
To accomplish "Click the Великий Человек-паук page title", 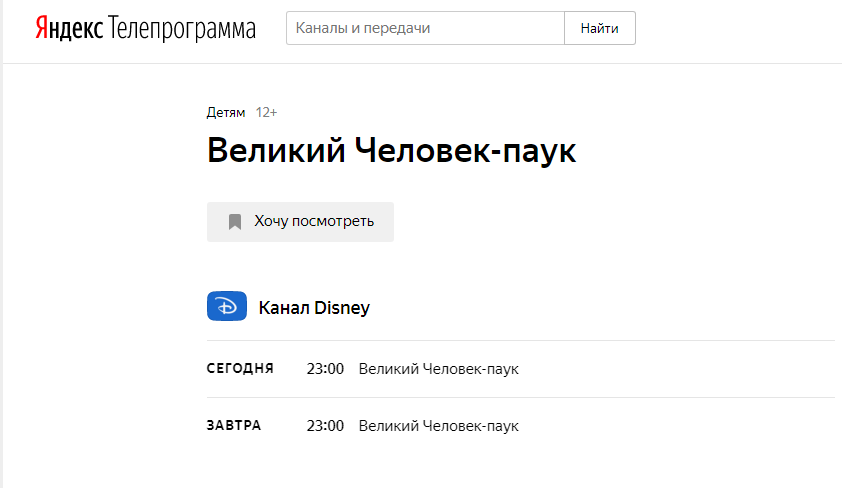I will pos(391,150).
